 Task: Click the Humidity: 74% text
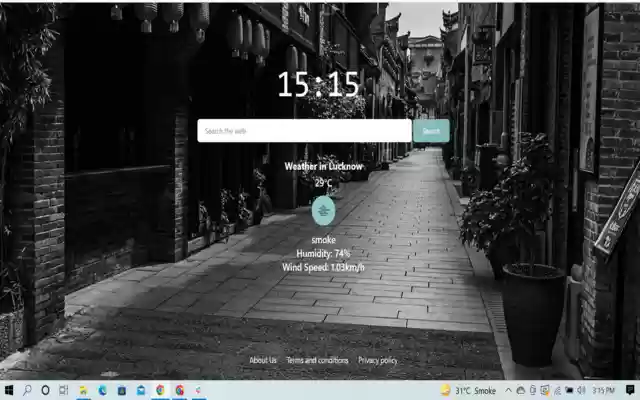323,253
